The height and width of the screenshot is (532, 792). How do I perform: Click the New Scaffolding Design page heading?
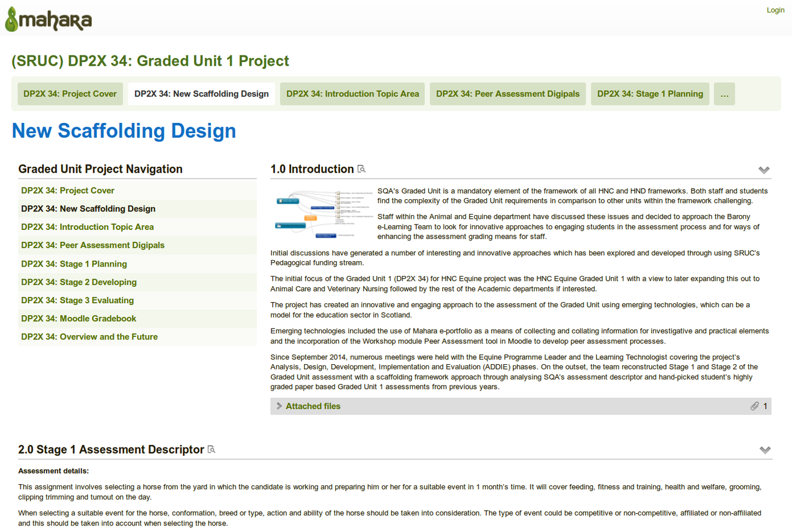pos(124,131)
